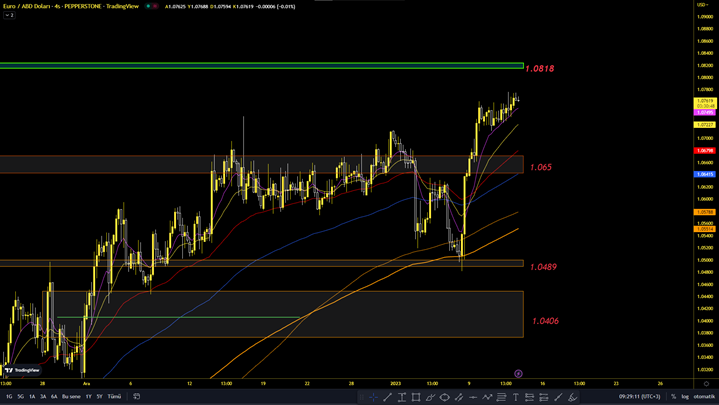This screenshot has height=405, width=719.
Task: Click the yellow current price label 1.07619
Action: tap(705, 101)
